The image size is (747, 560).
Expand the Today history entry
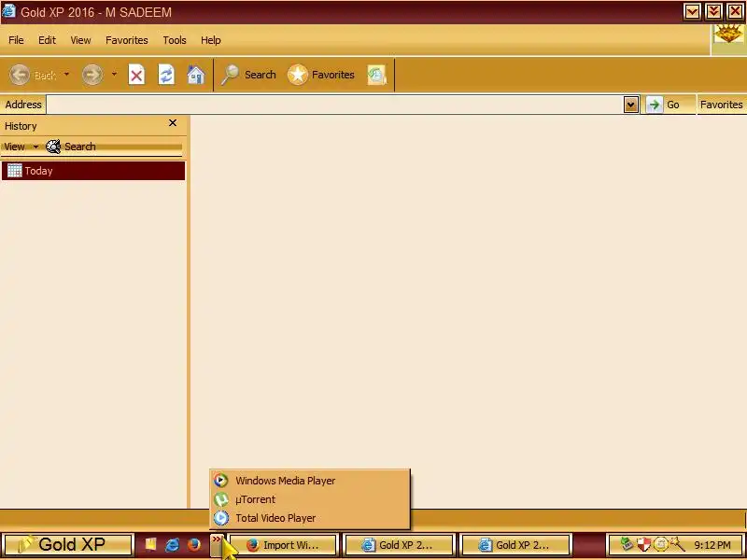pos(93,171)
